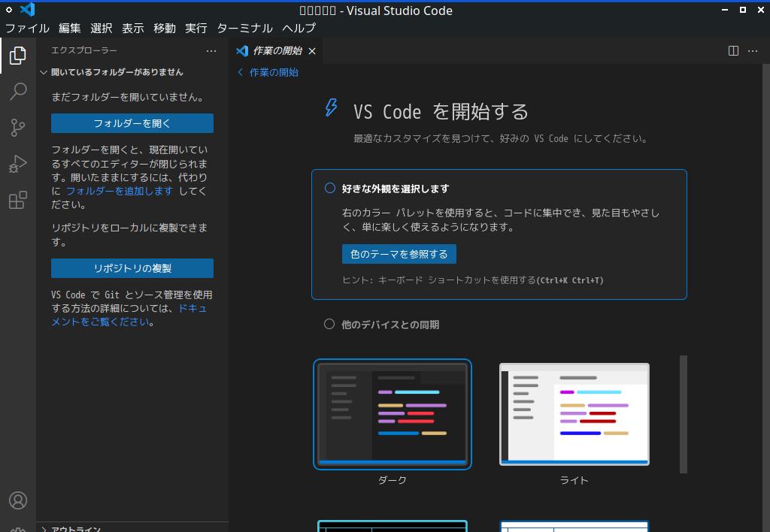Click the VS Code を開始する heading
770x532 pixels.
coord(441,112)
